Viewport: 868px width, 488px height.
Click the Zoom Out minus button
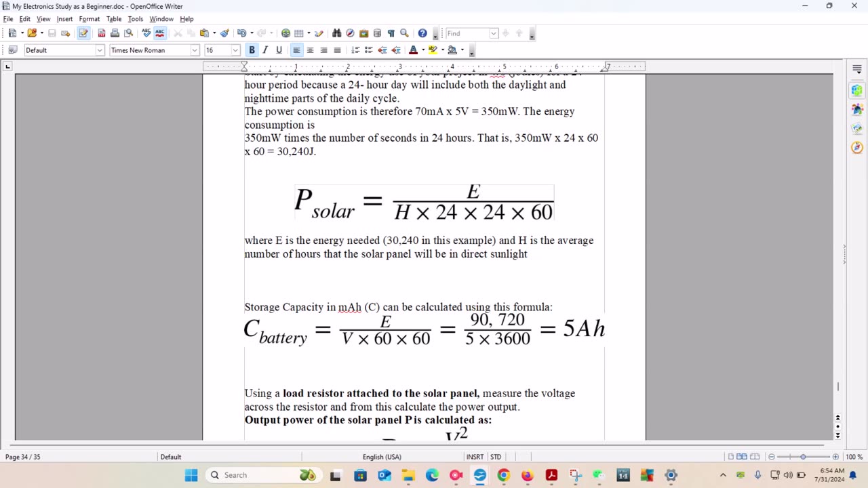tap(771, 457)
